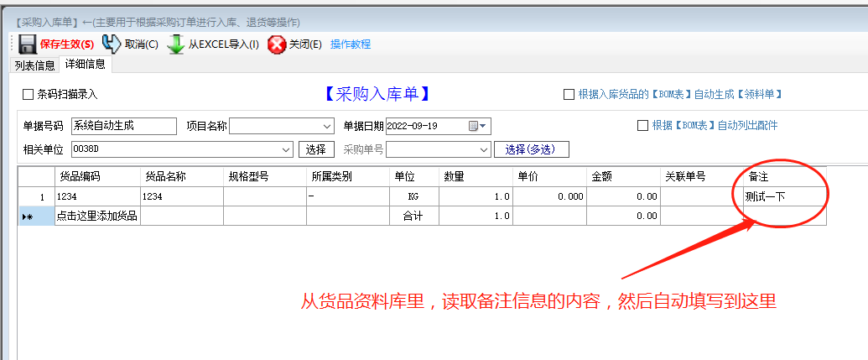868x360 pixels.
Task: Click amount cell 0.00 in row 1
Action: pyautogui.click(x=624, y=196)
